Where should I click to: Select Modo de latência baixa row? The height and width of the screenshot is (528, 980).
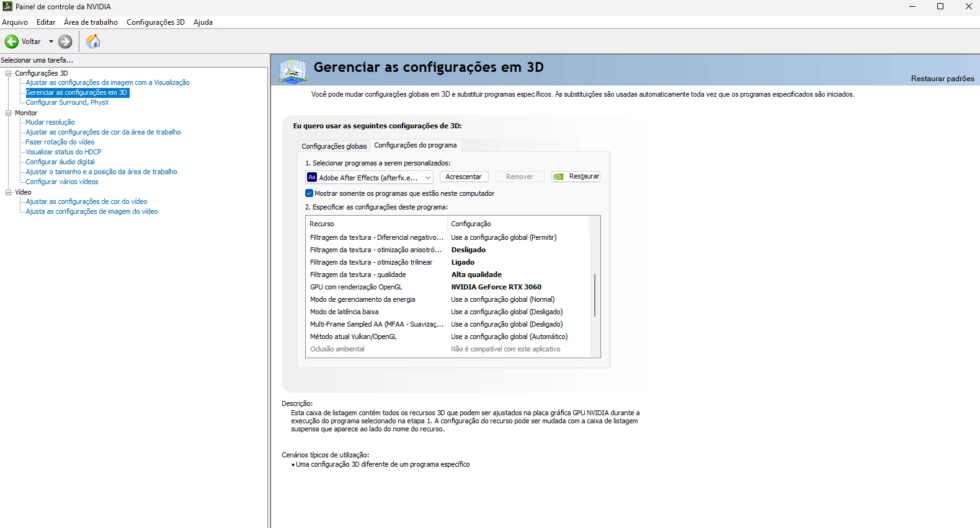click(447, 312)
